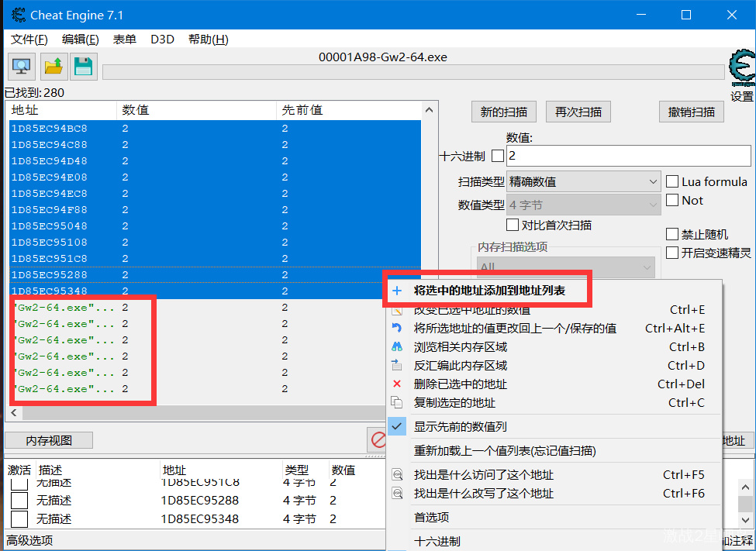Click the 激活 column header in address list
Viewport: 756px width, 551px height.
19,470
